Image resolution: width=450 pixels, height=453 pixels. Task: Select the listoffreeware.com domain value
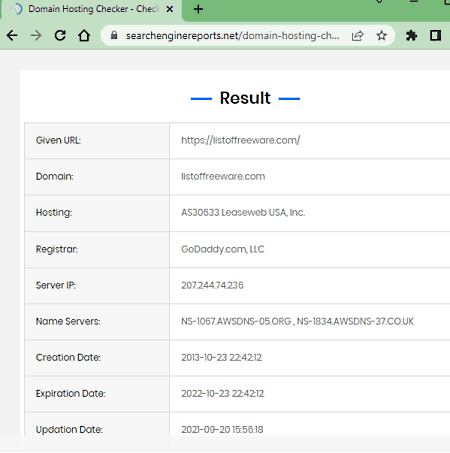(223, 176)
